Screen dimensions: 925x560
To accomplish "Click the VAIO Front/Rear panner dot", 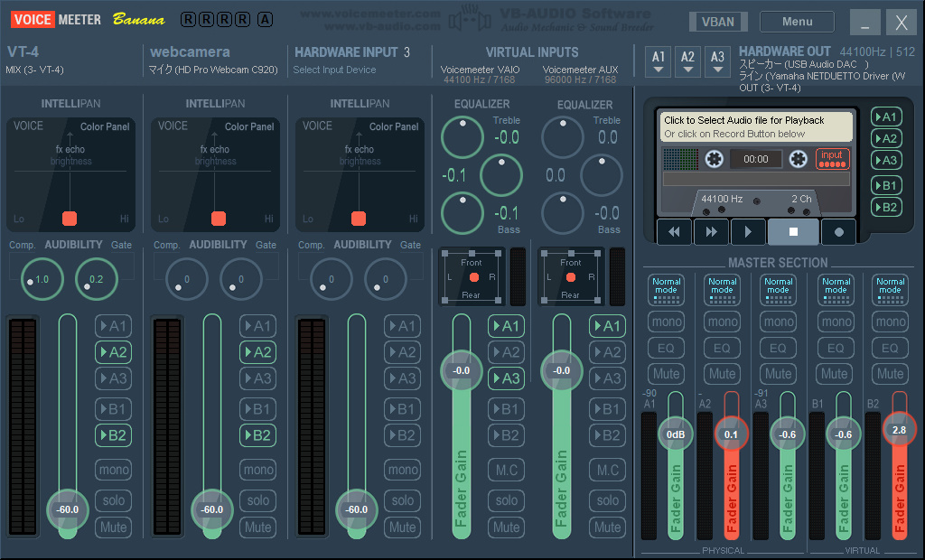I will click(473, 276).
